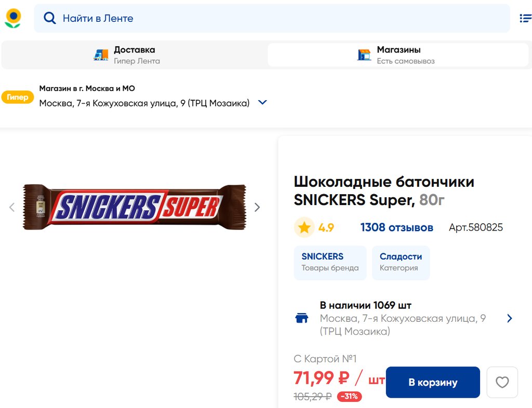
Task: Open the Сладости category chip
Action: coord(401,262)
